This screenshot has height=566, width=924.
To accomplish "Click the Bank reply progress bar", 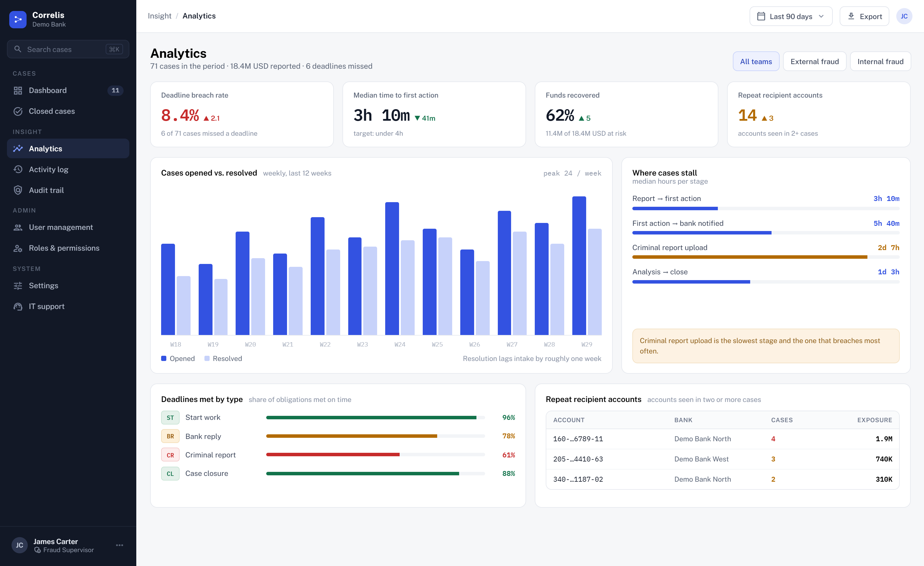I will pos(375,436).
